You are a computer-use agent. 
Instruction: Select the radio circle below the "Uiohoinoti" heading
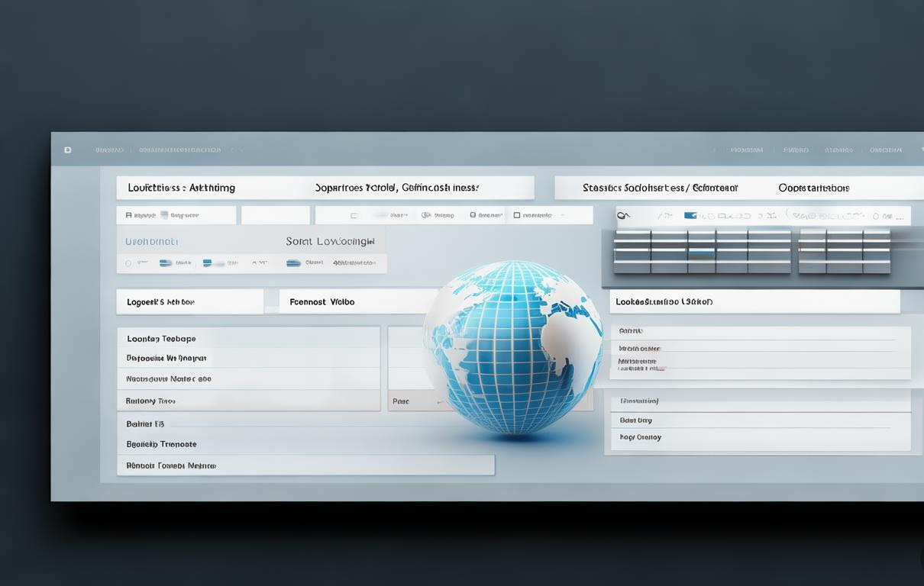click(x=128, y=263)
